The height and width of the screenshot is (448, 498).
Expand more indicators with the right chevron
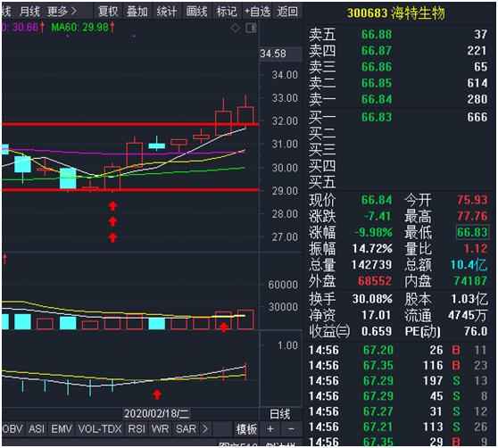205,429
